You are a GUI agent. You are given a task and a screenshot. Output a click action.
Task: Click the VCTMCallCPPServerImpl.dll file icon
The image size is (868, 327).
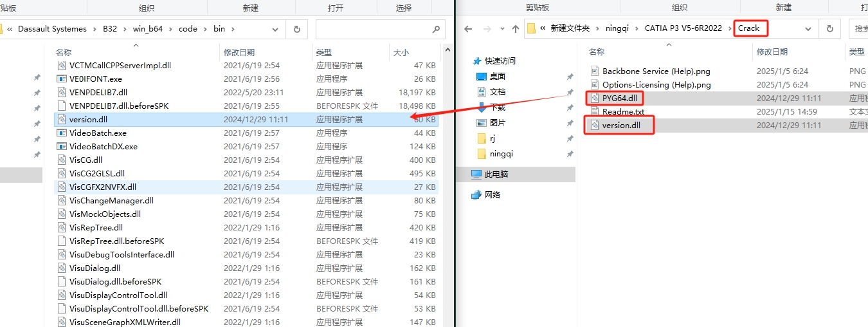pyautogui.click(x=62, y=65)
